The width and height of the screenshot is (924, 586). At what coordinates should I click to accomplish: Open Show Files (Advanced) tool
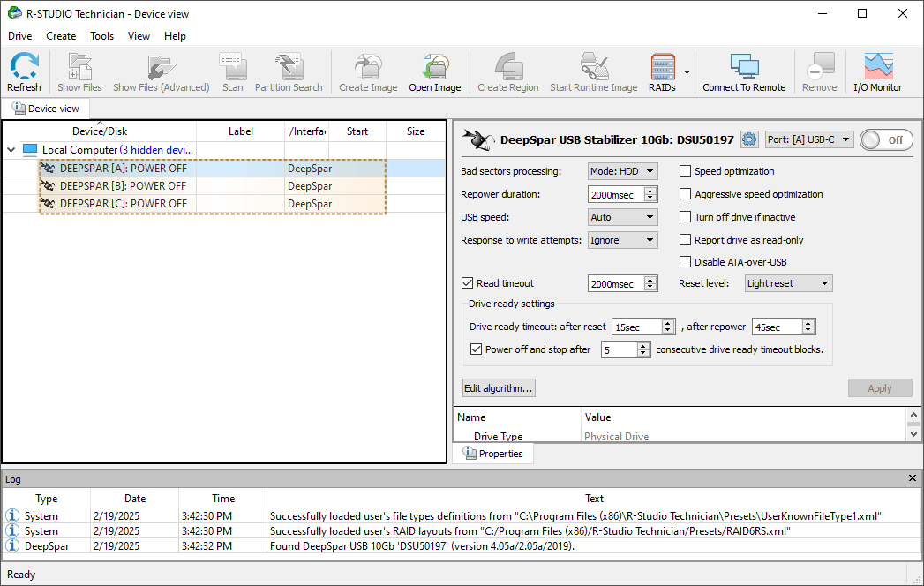[161, 71]
